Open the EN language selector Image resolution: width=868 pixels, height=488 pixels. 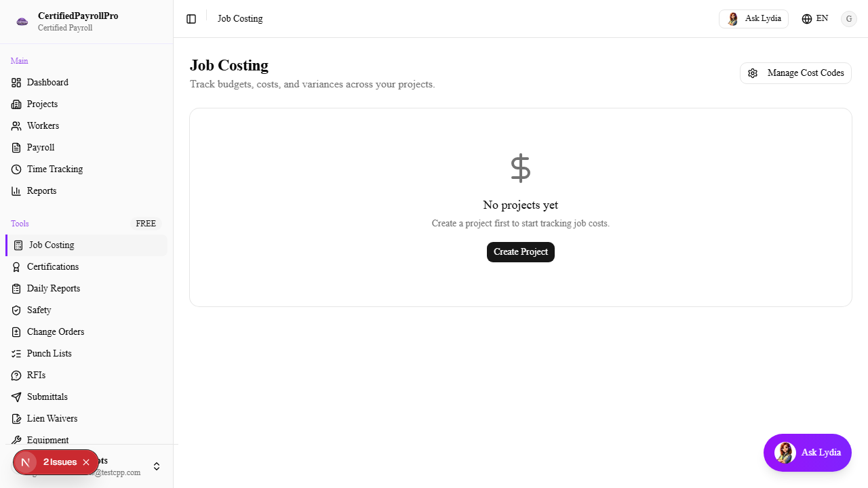click(814, 19)
